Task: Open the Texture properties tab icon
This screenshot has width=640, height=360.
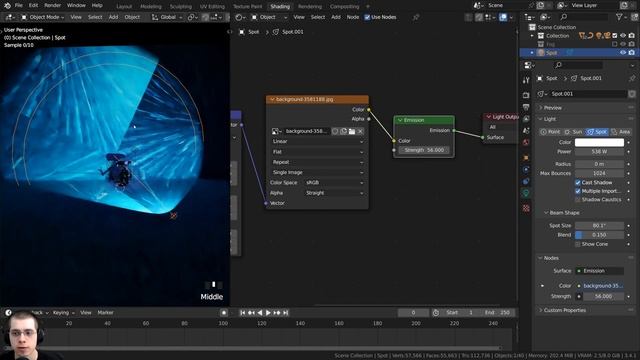Action: (x=526, y=208)
